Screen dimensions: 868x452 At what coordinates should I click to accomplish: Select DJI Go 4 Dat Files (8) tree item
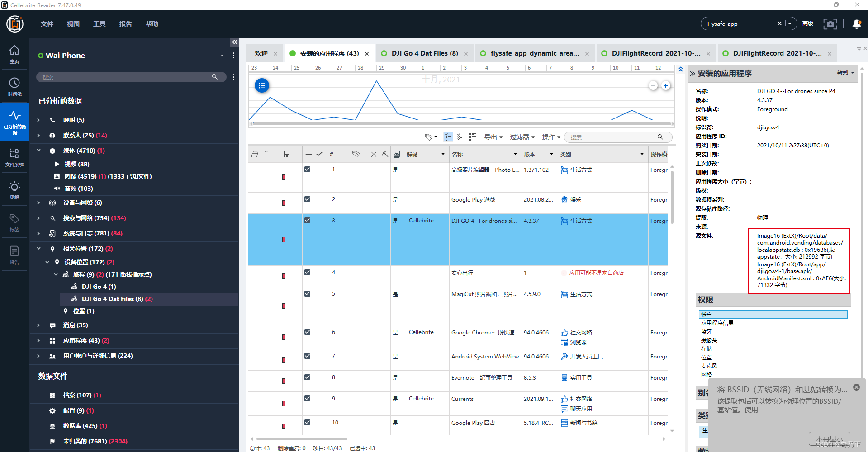tap(149, 299)
